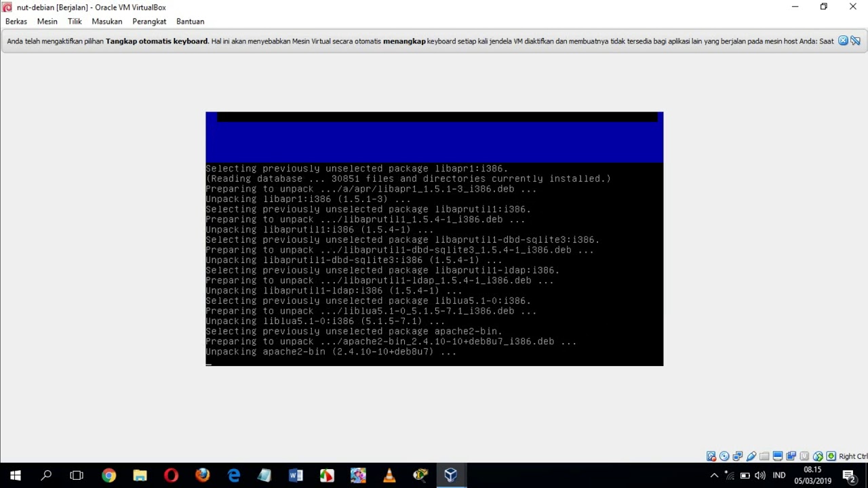868x488 pixels.
Task: Open File Explorer from the taskbar
Action: pyautogui.click(x=140, y=475)
